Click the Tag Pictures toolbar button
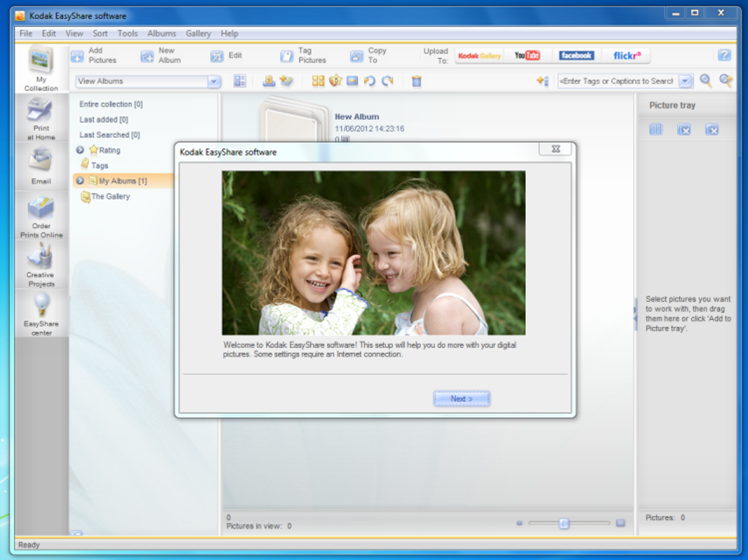748x560 pixels. point(287,56)
